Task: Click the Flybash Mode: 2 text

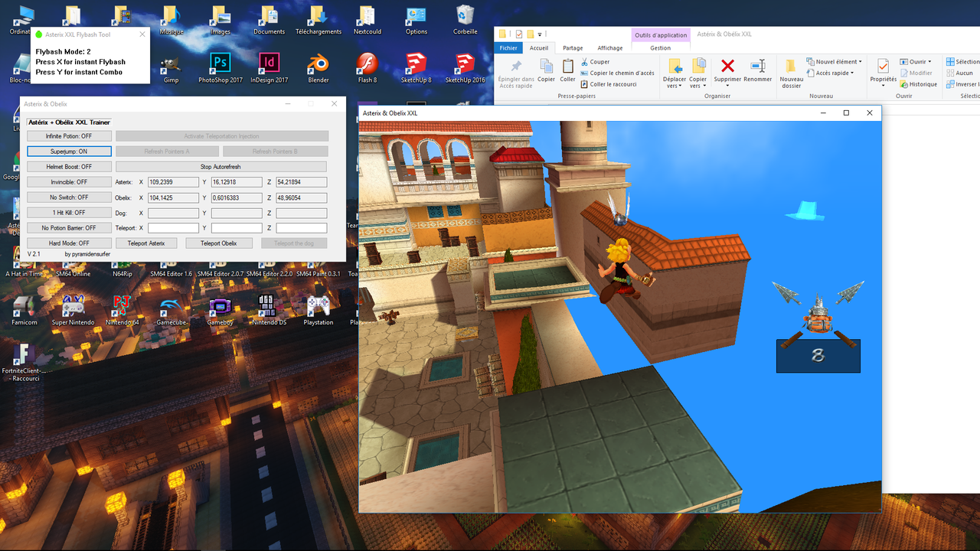Action: point(64,52)
